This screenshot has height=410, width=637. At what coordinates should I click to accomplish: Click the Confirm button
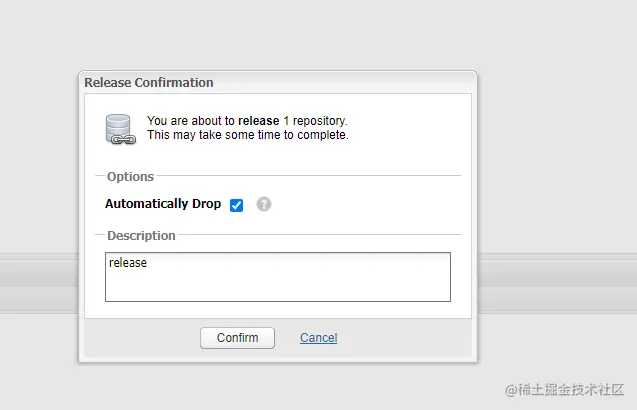(x=237, y=338)
